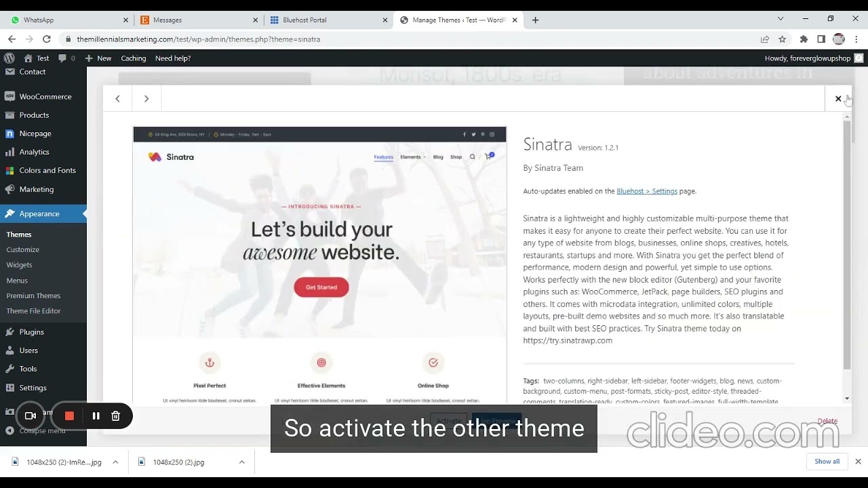This screenshot has height=488, width=868.
Task: Show previous theme with left arrow
Action: point(117,99)
